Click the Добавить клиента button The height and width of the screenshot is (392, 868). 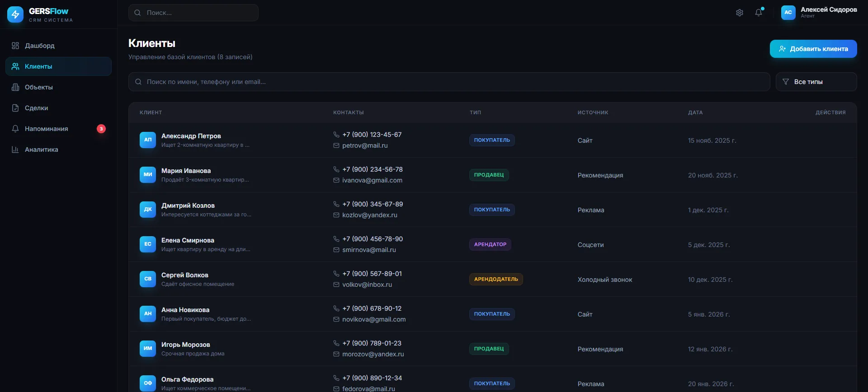coord(813,49)
